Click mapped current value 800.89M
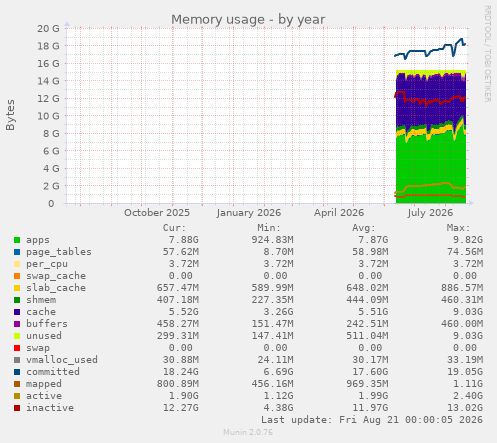Screen dimensions: 497x443 [178, 384]
